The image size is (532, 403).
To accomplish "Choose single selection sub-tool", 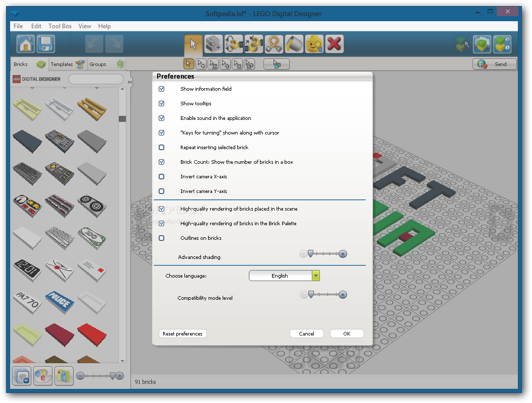I will (x=188, y=64).
